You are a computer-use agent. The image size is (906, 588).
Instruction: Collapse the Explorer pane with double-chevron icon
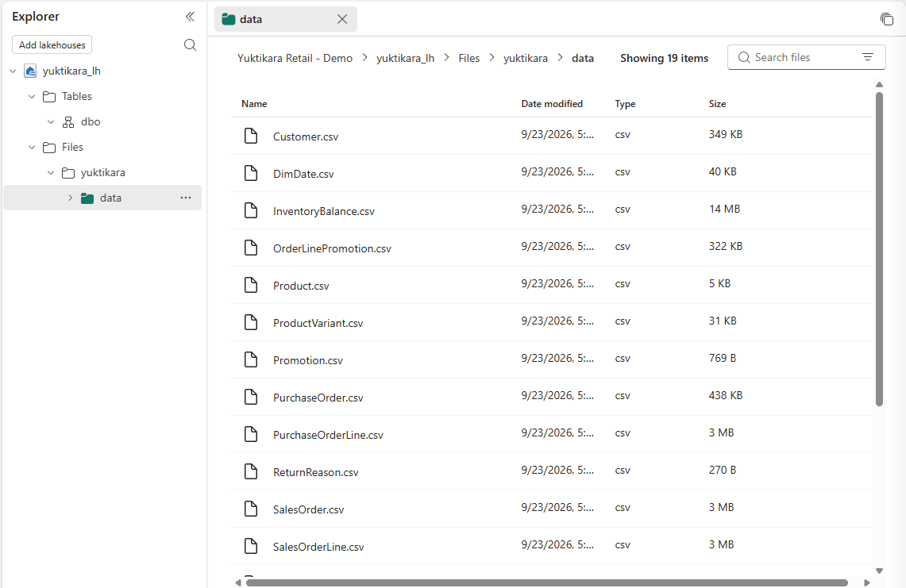tap(190, 17)
